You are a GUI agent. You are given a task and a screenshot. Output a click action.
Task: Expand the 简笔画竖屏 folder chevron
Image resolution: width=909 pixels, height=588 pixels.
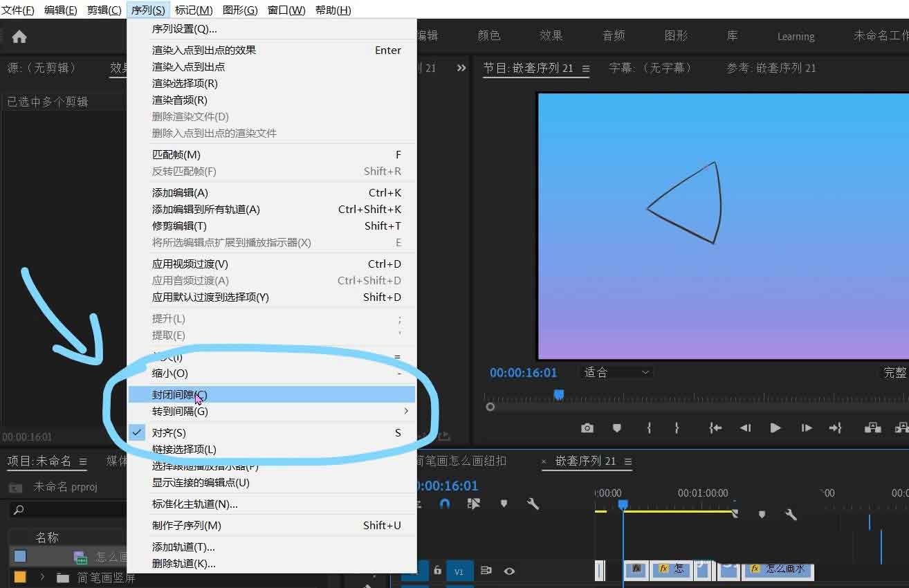pyautogui.click(x=42, y=577)
